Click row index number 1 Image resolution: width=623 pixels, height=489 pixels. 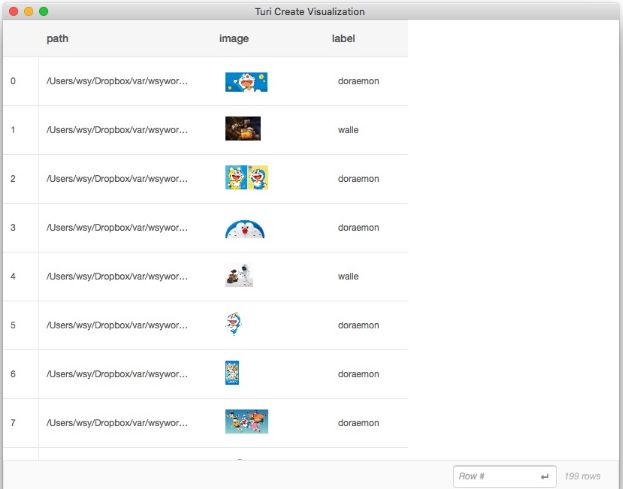point(13,130)
